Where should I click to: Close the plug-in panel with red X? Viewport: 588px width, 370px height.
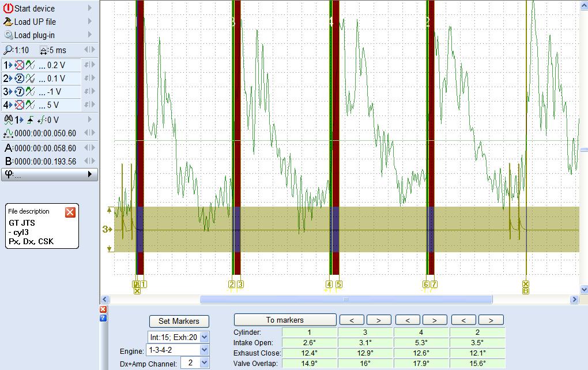point(103,309)
